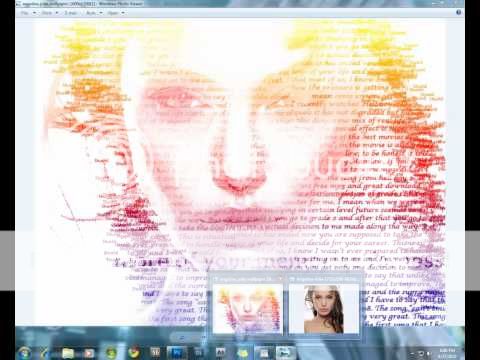Launch Windows Media Player from taskbar
Screen dimensions: 480x360
coord(89,353)
